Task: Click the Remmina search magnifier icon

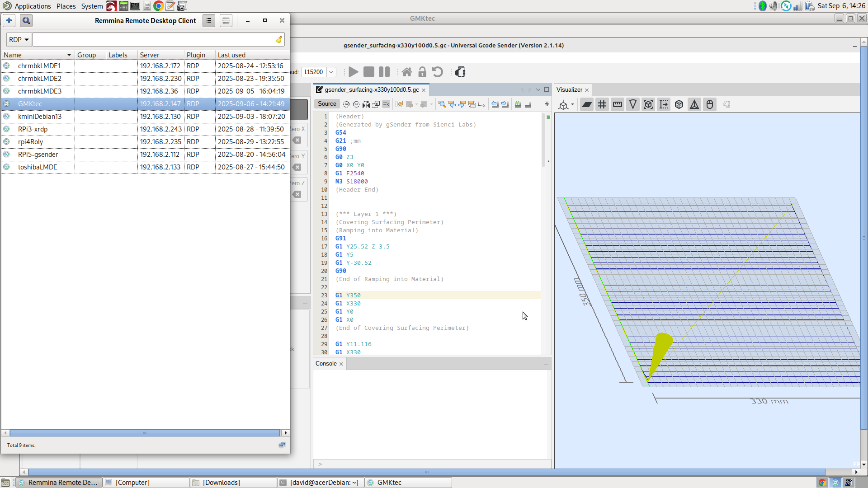Action: pyautogui.click(x=26, y=20)
